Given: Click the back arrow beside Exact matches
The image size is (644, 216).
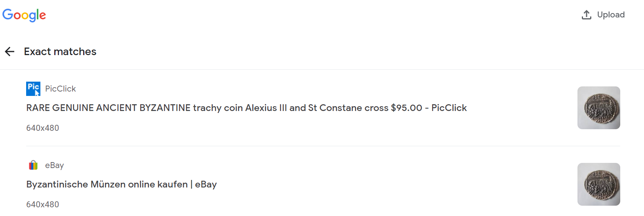Looking at the screenshot, I should [x=10, y=52].
